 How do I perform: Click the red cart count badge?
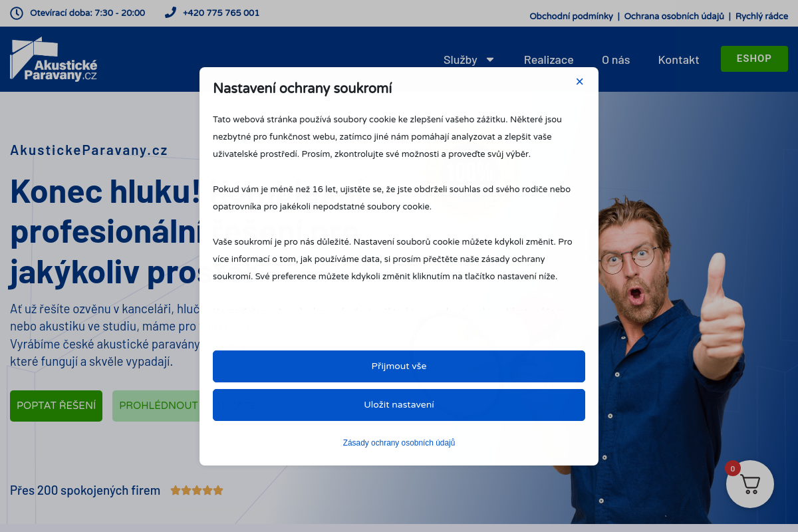[x=732, y=468]
